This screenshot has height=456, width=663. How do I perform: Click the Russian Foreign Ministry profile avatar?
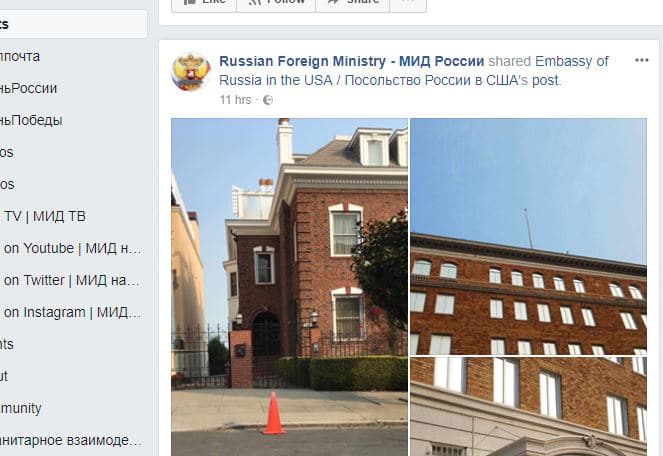(x=191, y=72)
